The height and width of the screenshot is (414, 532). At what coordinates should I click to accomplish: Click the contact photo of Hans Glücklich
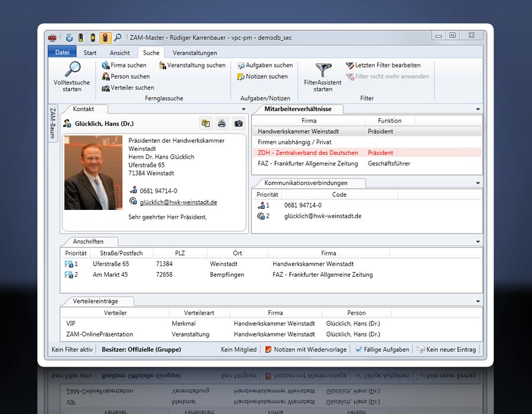point(93,173)
